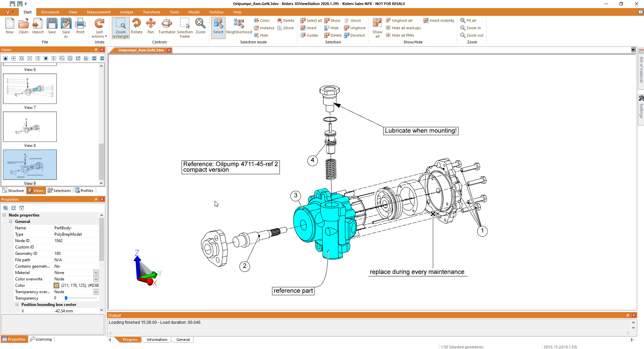The width and height of the screenshot is (644, 349).
Task: Click Unghost all
Action: coord(399,21)
